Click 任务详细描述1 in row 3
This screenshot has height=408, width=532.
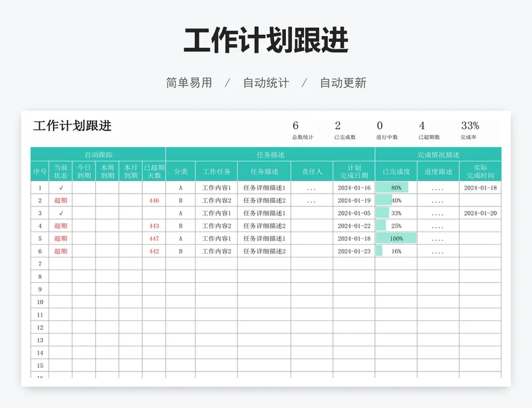click(x=264, y=213)
